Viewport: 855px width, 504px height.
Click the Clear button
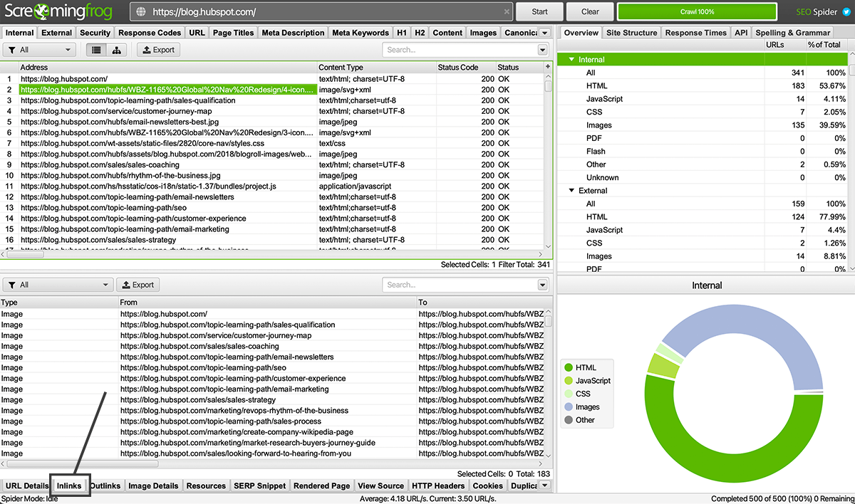point(591,12)
